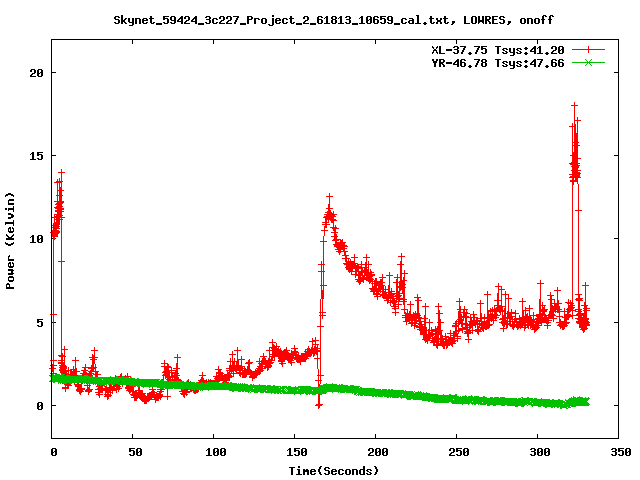Click x-axis tick label 300
The image size is (640, 480).
click(540, 452)
